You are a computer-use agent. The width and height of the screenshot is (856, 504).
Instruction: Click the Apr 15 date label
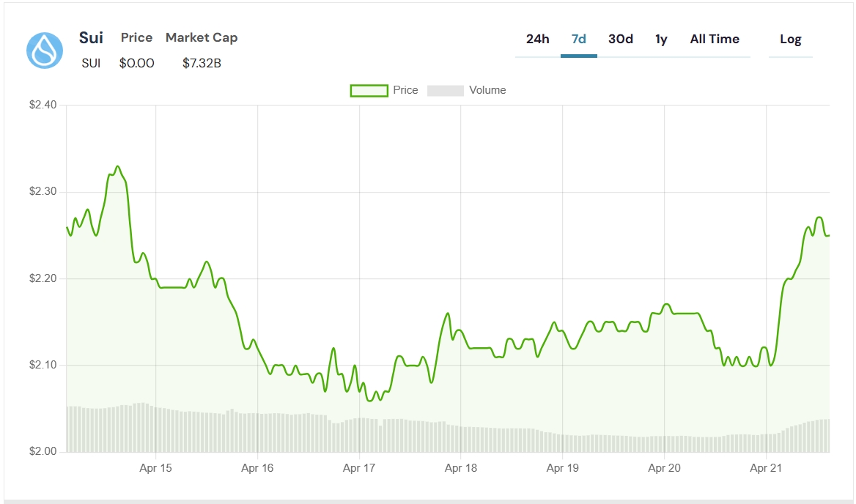[155, 468]
